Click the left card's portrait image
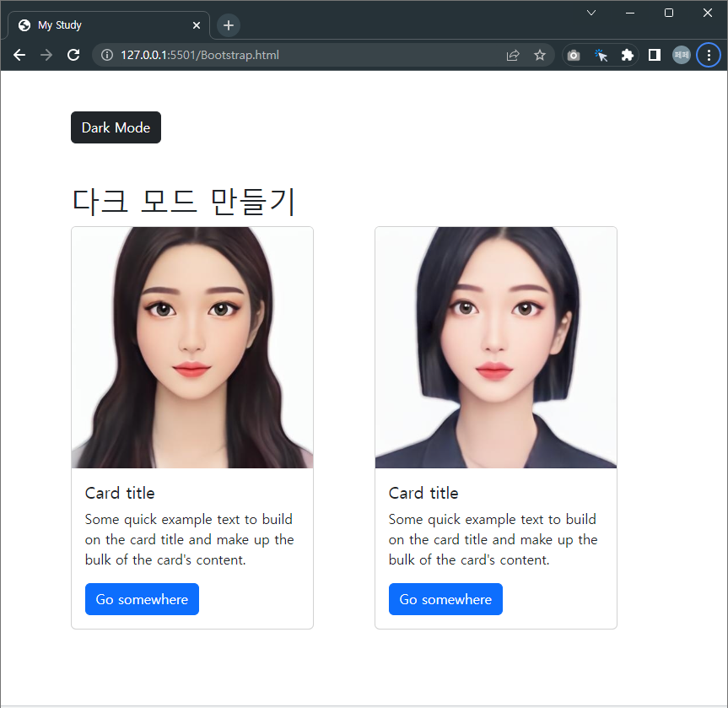Screen dimensions: 728x708 click(x=191, y=347)
